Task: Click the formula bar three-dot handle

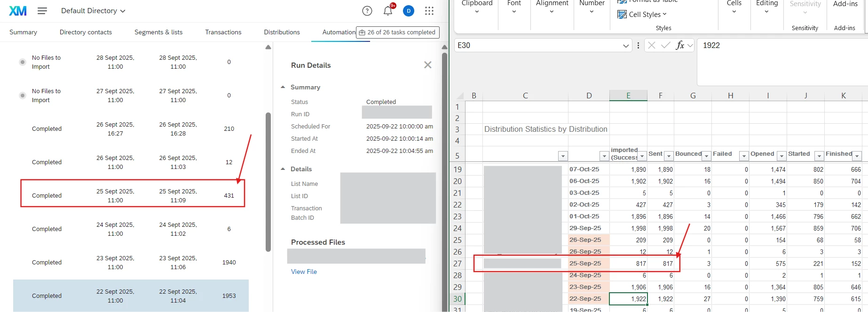Action: (638, 46)
